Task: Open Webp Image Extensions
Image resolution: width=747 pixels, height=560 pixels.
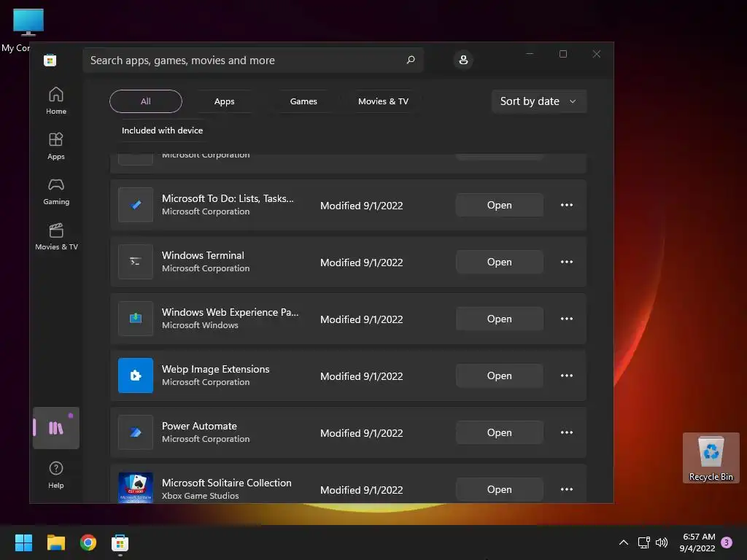Action: coord(499,376)
